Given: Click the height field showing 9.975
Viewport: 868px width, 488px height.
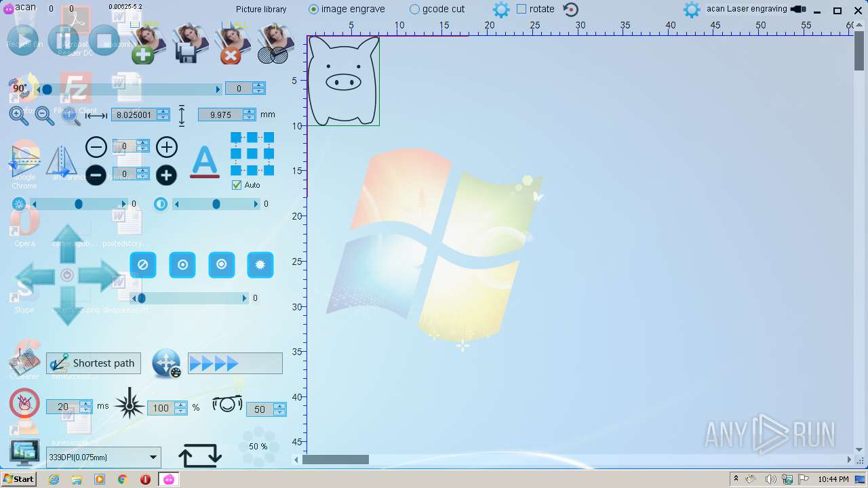Looking at the screenshot, I should (x=220, y=115).
